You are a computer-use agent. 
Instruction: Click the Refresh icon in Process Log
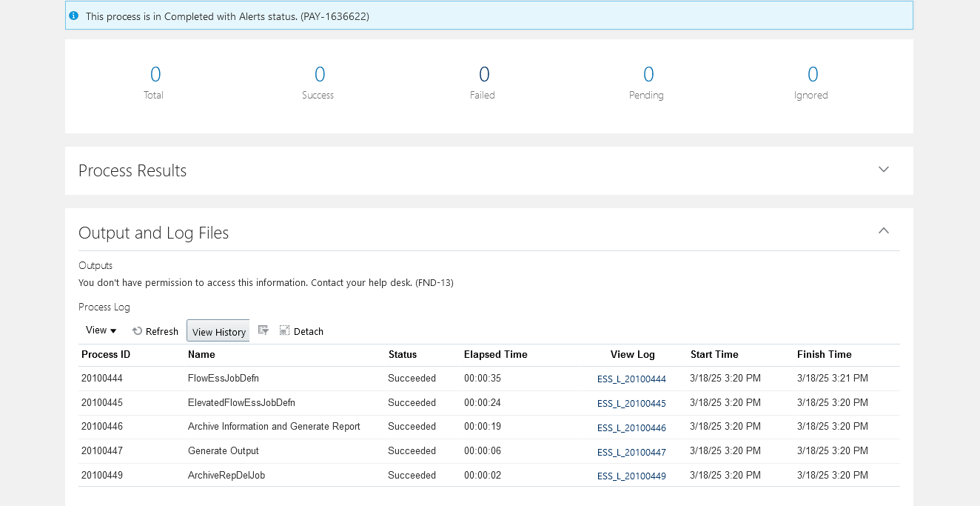click(138, 331)
